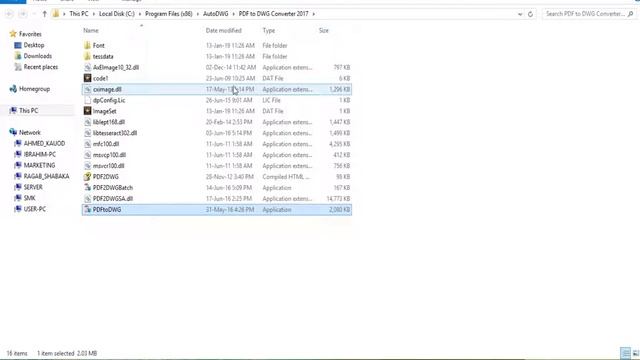Click the Recent places icon
Image resolution: width=640 pixels, height=360 pixels.
pos(18,67)
